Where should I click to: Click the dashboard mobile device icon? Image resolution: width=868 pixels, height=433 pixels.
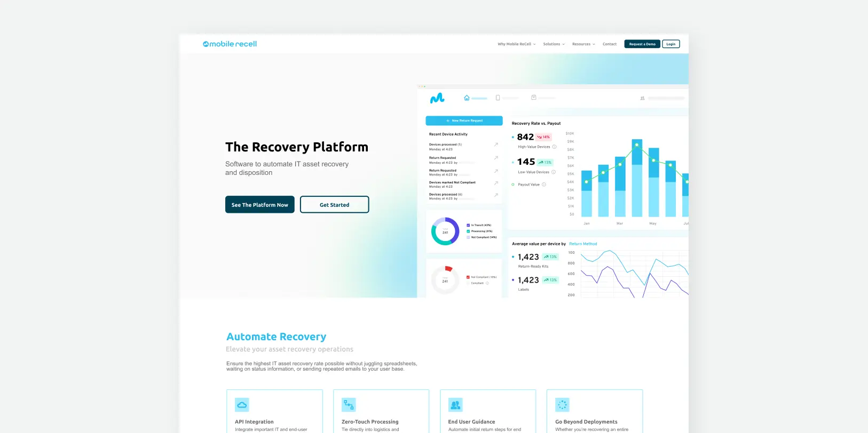(x=498, y=98)
